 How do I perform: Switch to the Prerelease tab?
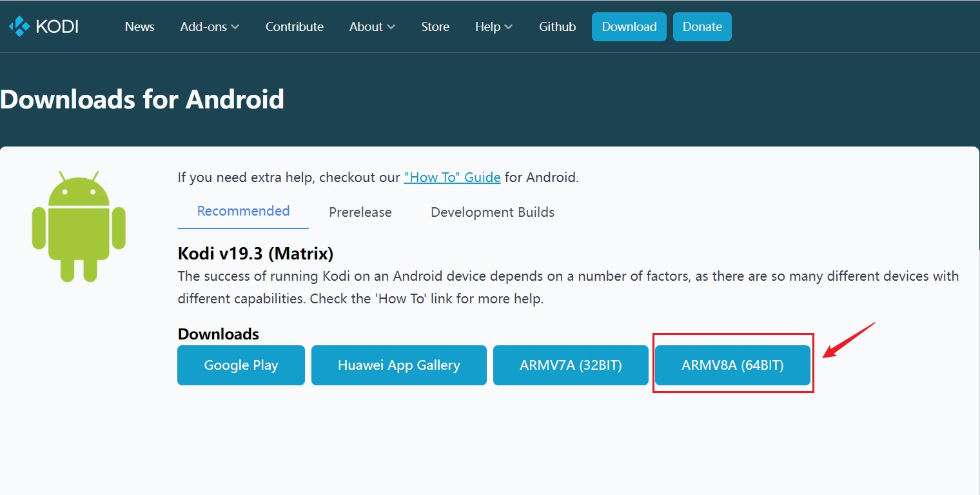click(360, 212)
